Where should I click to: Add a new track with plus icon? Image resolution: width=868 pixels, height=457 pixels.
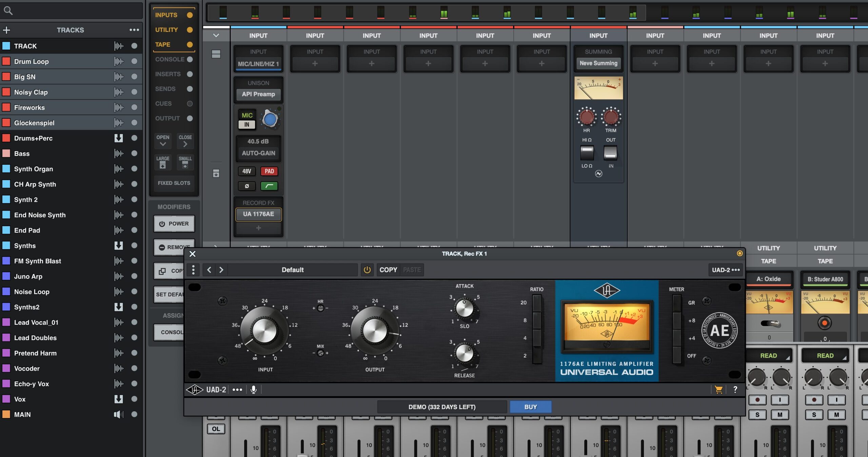pos(6,30)
